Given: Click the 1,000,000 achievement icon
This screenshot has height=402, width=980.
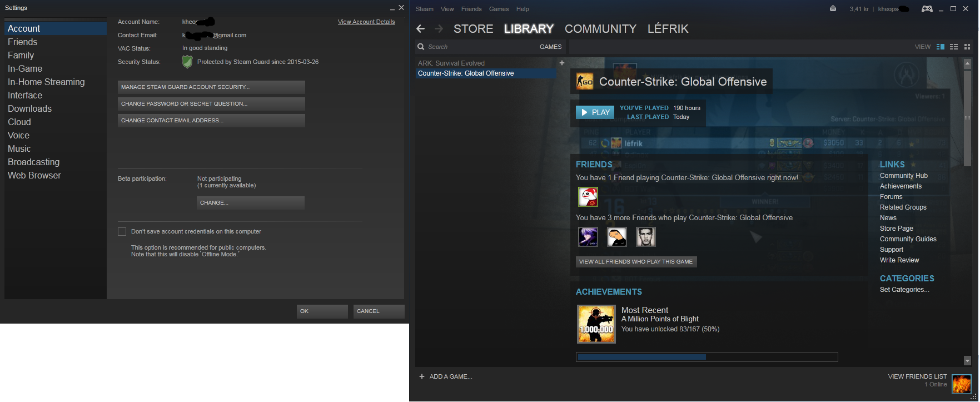Looking at the screenshot, I should (596, 324).
